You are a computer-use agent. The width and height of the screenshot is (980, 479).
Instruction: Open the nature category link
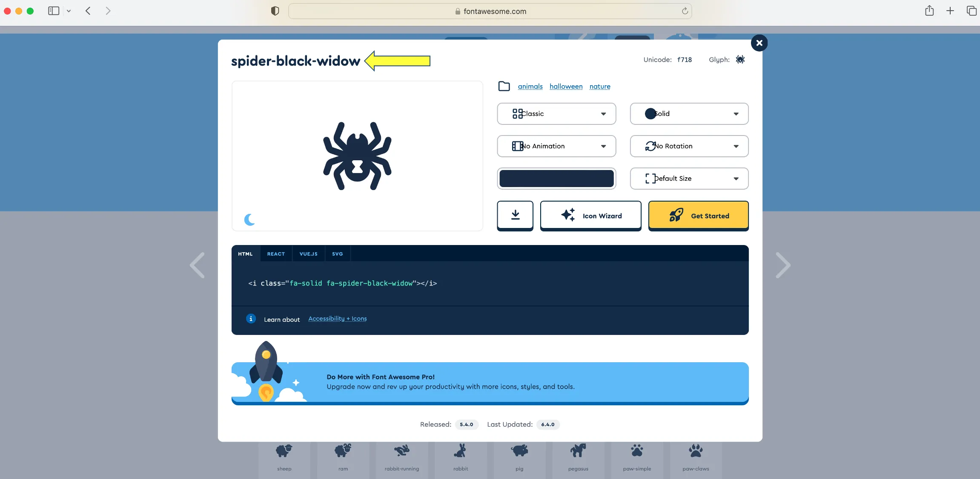point(600,87)
